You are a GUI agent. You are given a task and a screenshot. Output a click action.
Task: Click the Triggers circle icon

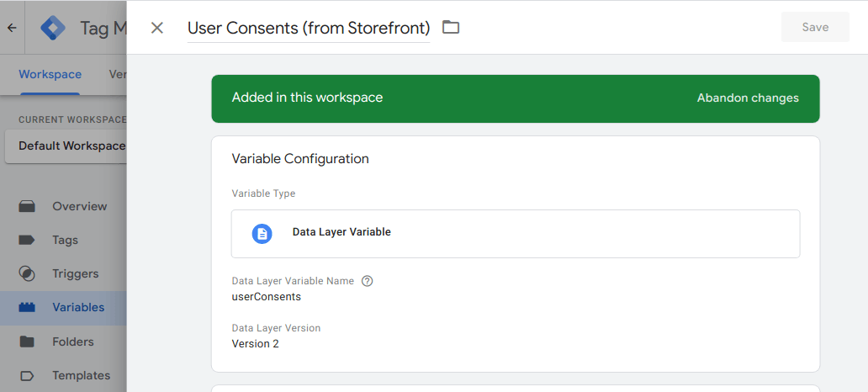pyautogui.click(x=27, y=273)
